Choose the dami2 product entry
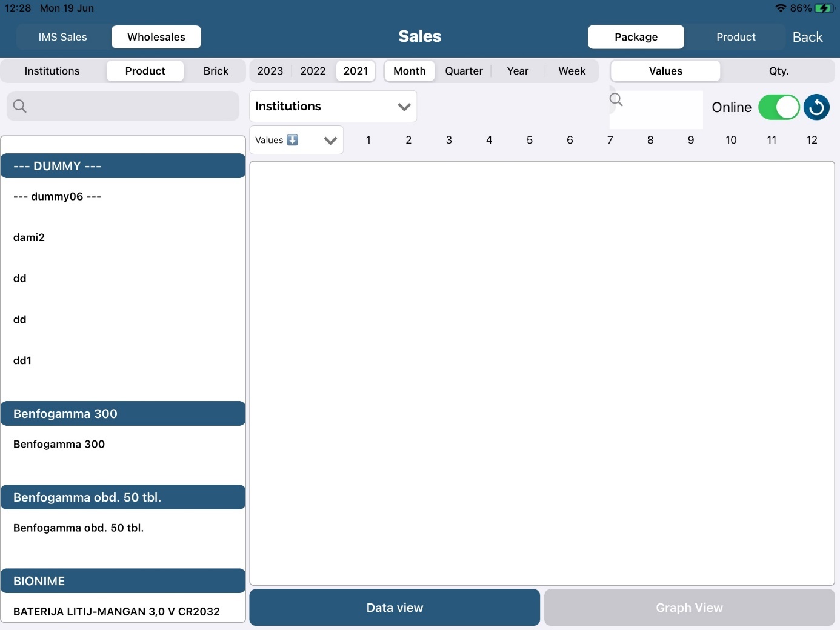 [29, 237]
